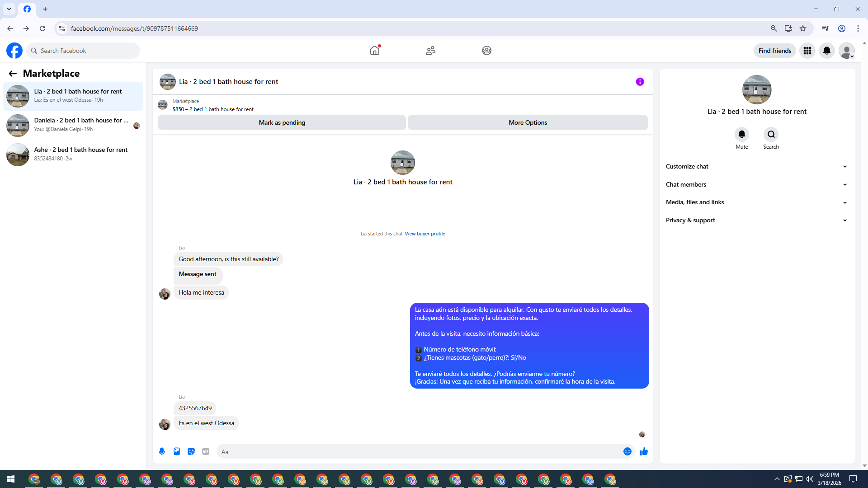Mute this conversation
Viewport: 868px width, 488px height.
pos(741,135)
